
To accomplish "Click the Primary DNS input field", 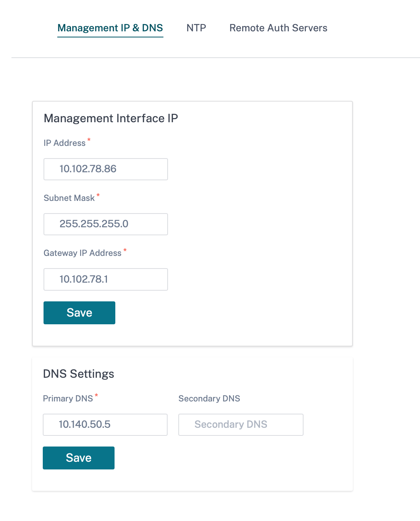I will click(x=105, y=425).
